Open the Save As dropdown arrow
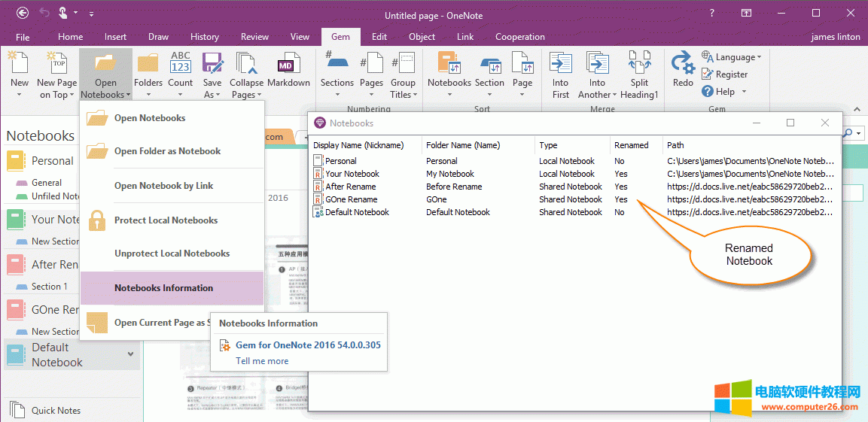This screenshot has width=868, height=422. coord(212,95)
